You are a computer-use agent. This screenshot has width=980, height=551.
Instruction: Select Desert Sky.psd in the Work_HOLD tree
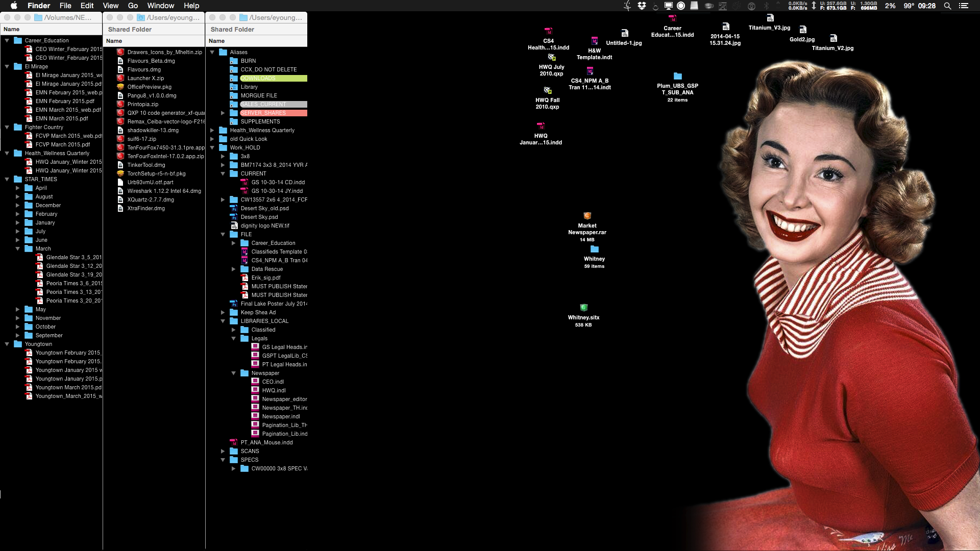pos(260,217)
